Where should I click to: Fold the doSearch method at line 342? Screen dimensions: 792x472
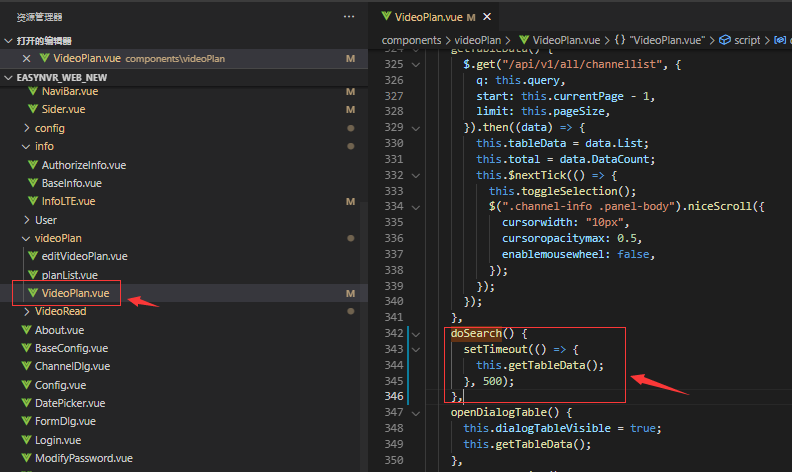point(416,334)
